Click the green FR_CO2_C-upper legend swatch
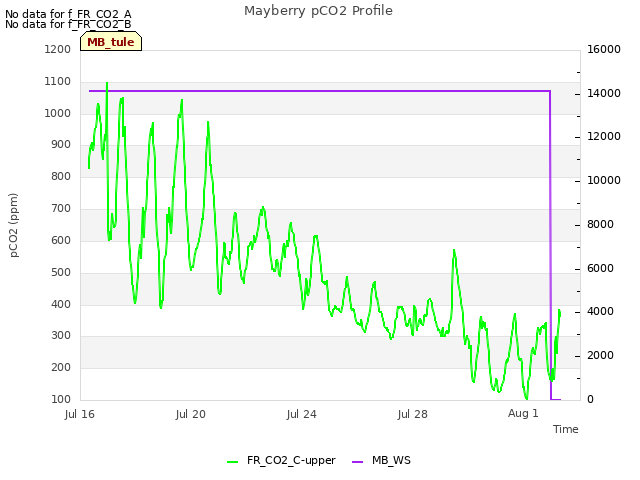The width and height of the screenshot is (640, 480). pyautogui.click(x=232, y=462)
